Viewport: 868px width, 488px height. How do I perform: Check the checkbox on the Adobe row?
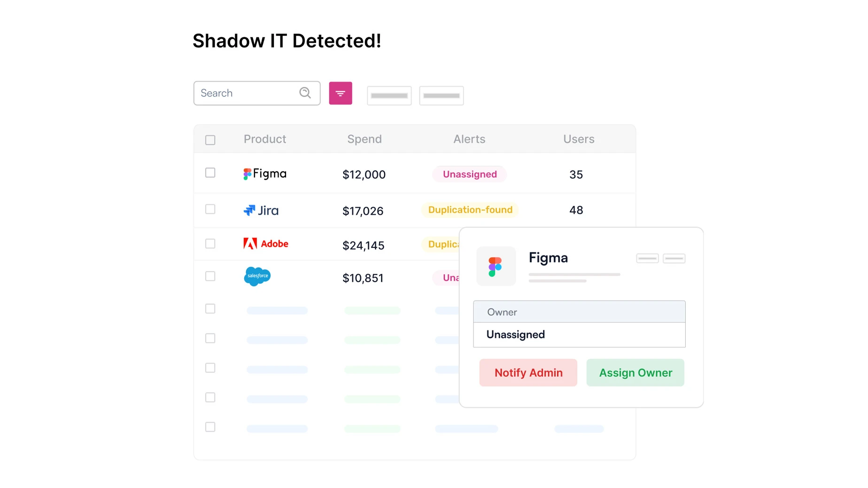(x=210, y=244)
